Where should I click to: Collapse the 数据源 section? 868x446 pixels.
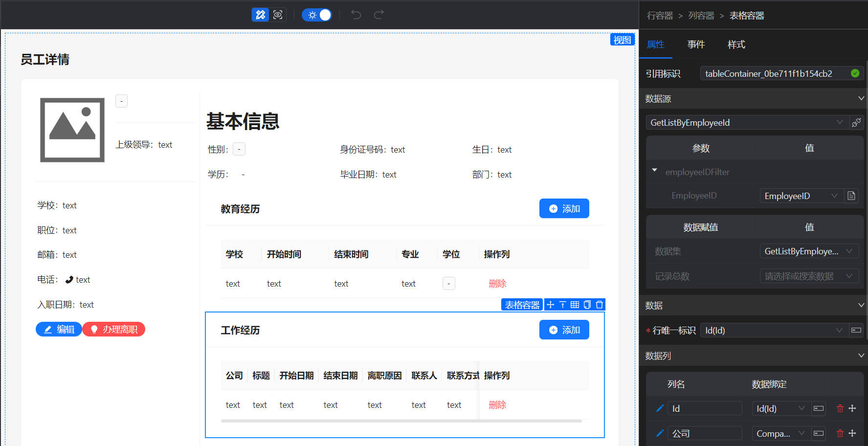click(x=861, y=99)
